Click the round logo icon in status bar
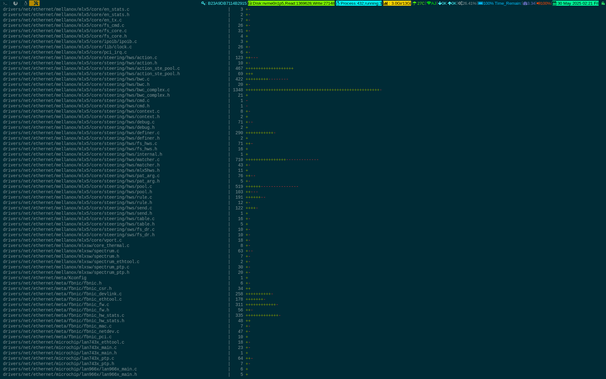The image size is (606, 379). coord(15,3)
